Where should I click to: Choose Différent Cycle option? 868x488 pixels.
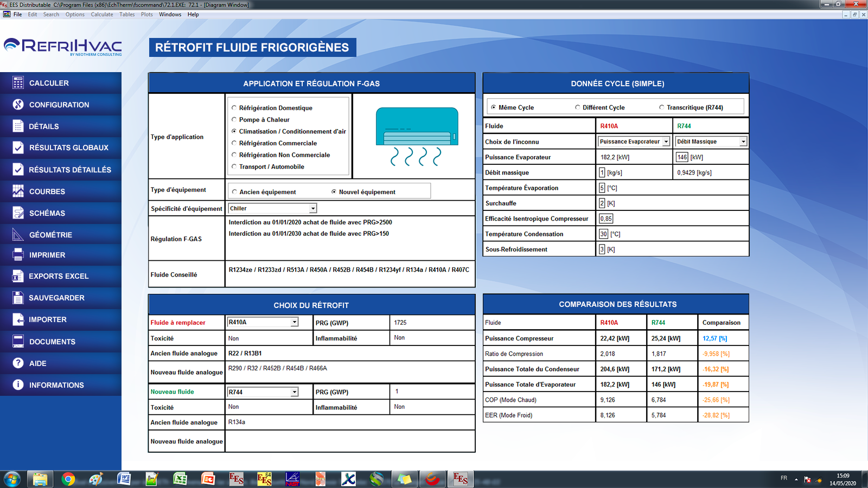578,107
